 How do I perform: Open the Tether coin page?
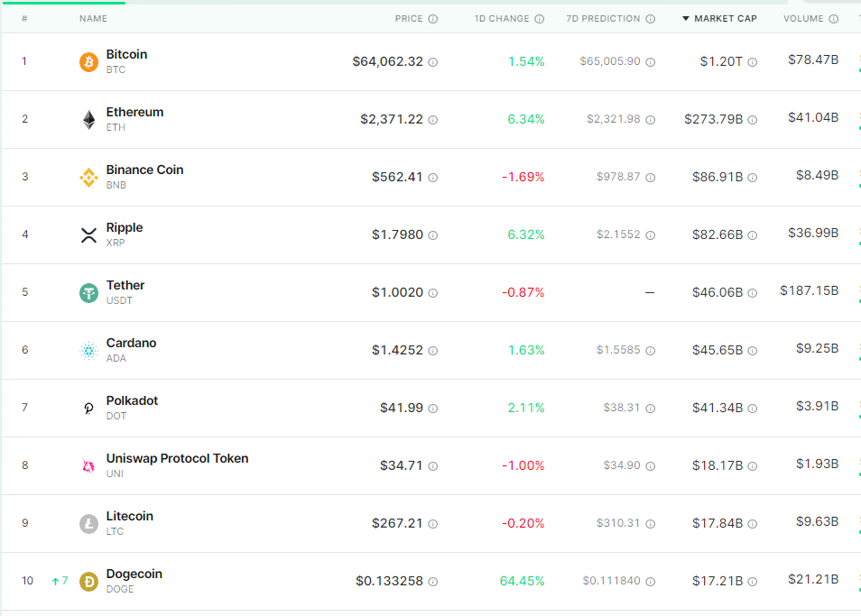(x=125, y=285)
